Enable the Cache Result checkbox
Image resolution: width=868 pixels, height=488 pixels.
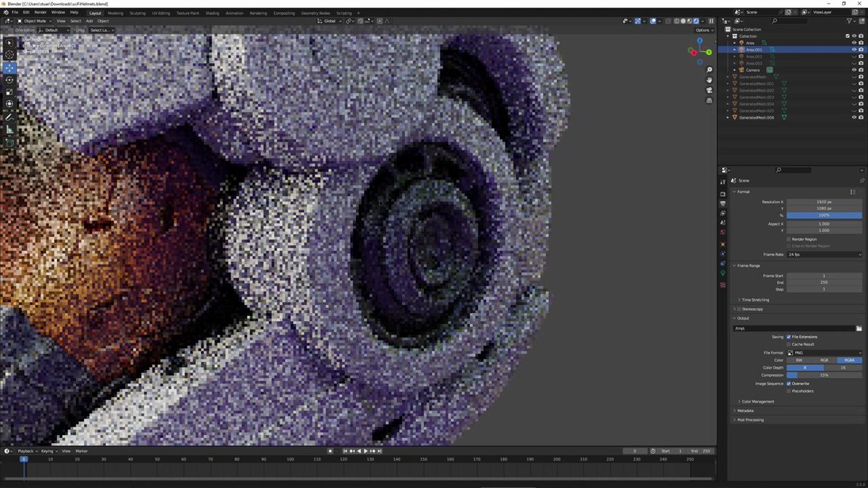pyautogui.click(x=788, y=344)
